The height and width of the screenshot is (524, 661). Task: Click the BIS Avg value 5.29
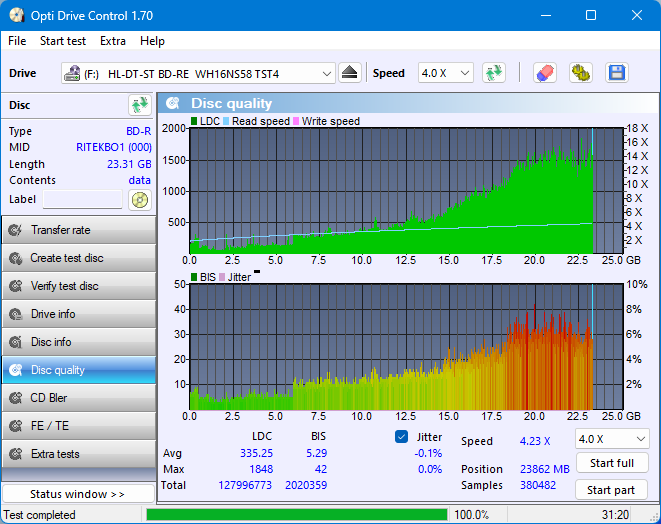(317, 453)
